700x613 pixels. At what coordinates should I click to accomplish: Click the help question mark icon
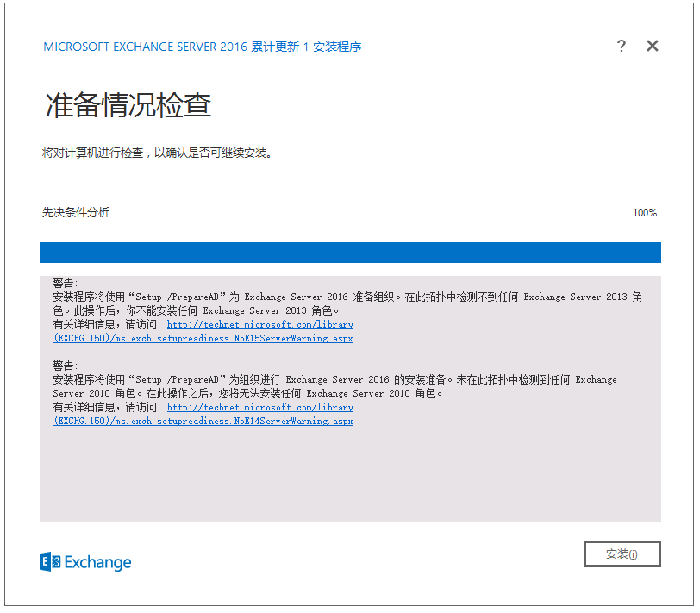pos(622,47)
